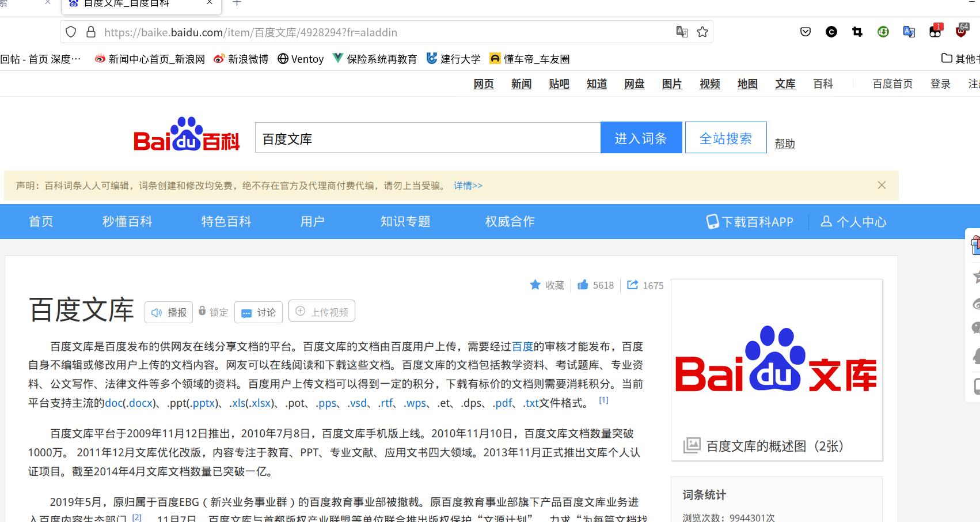Image resolution: width=980 pixels, height=522 pixels.
Task: Click the 播报 audio playback icon
Action: [x=157, y=312]
